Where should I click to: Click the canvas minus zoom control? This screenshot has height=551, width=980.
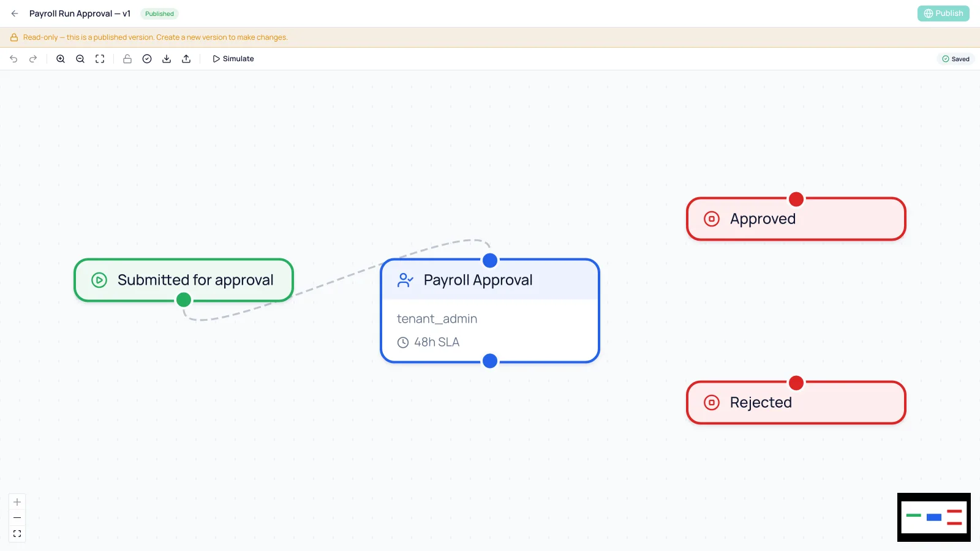(17, 518)
